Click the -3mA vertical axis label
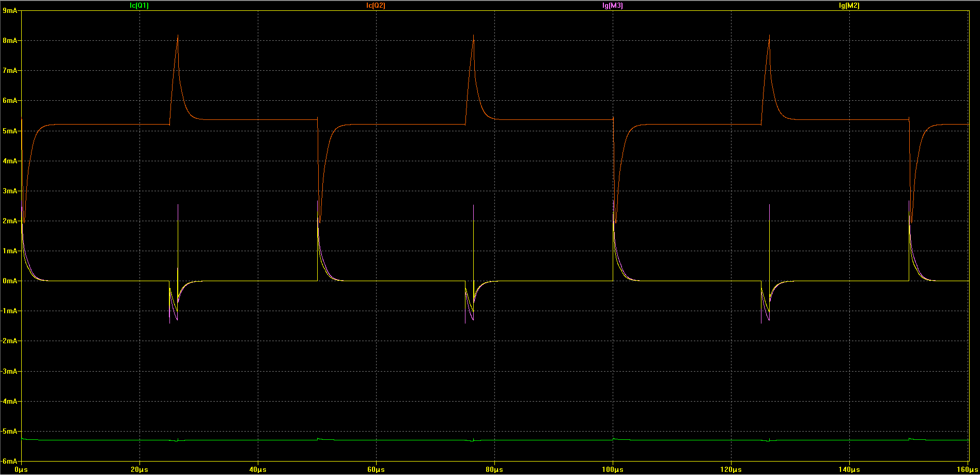The height and width of the screenshot is (475, 980). [x=9, y=371]
